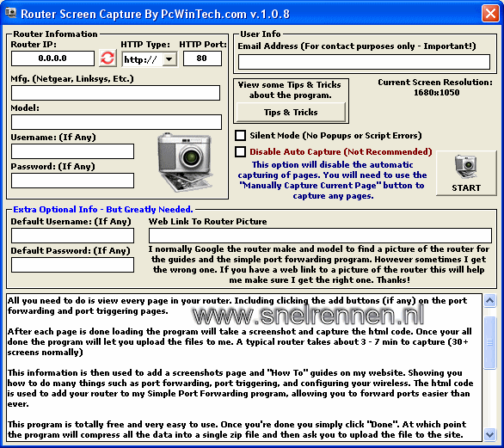
Task: Click the HTTP Port field
Action: click(202, 58)
